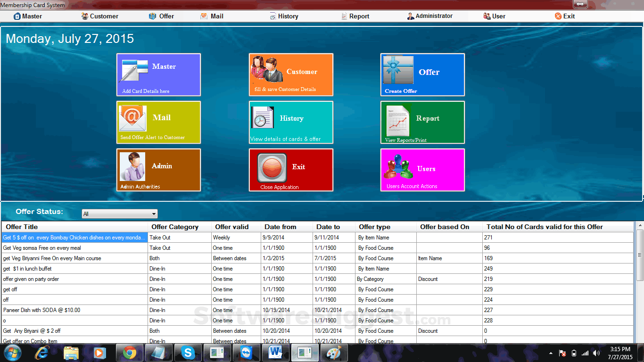This screenshot has height=362, width=644.
Task: Open the Offer creation tile
Action: pos(422,74)
